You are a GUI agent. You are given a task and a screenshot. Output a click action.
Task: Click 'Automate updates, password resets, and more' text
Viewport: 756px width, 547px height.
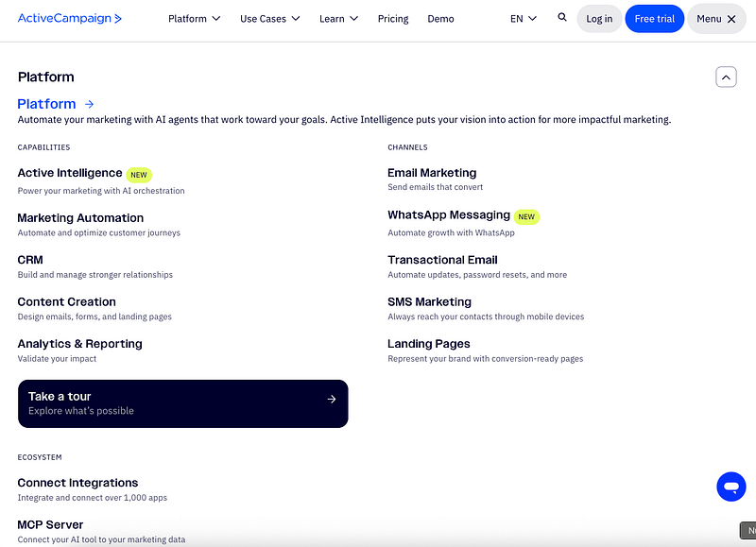pos(477,274)
